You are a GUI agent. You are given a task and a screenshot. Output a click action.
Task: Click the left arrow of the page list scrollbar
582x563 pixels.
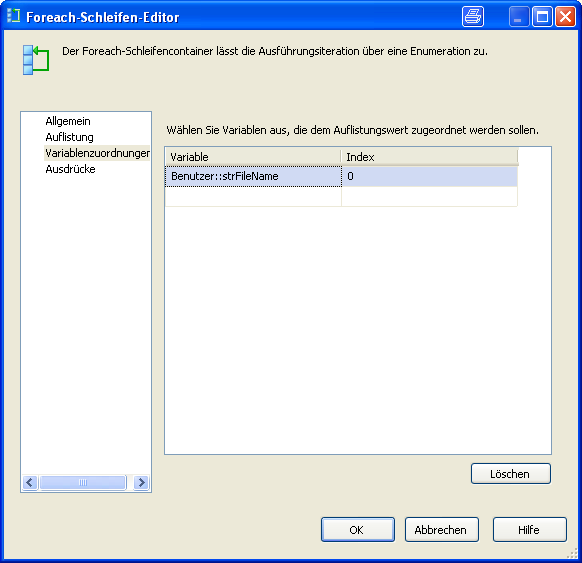coord(30,482)
